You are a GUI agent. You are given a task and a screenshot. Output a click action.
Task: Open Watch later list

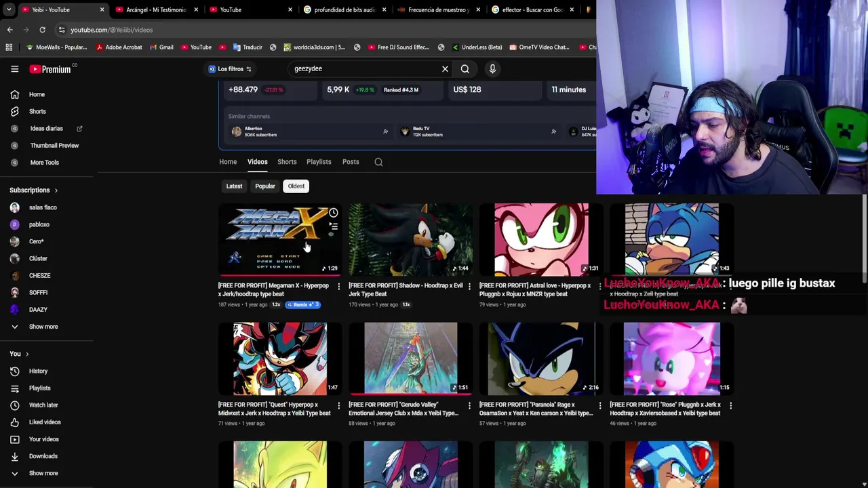click(43, 405)
